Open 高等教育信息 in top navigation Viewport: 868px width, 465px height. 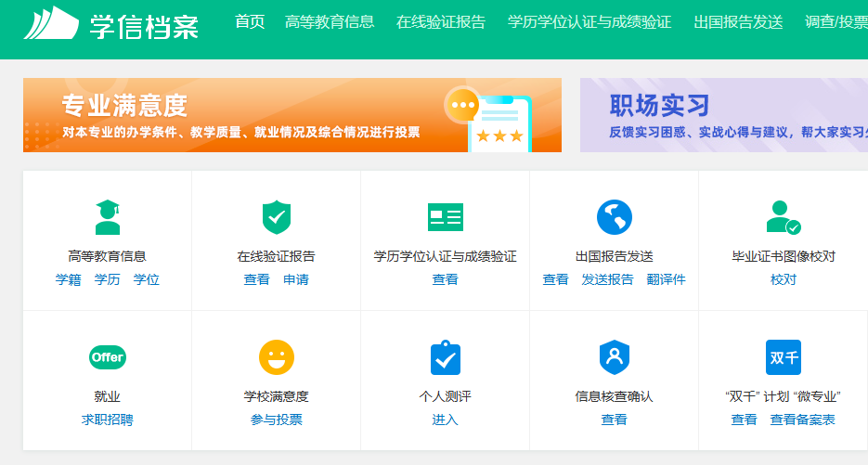pos(330,21)
